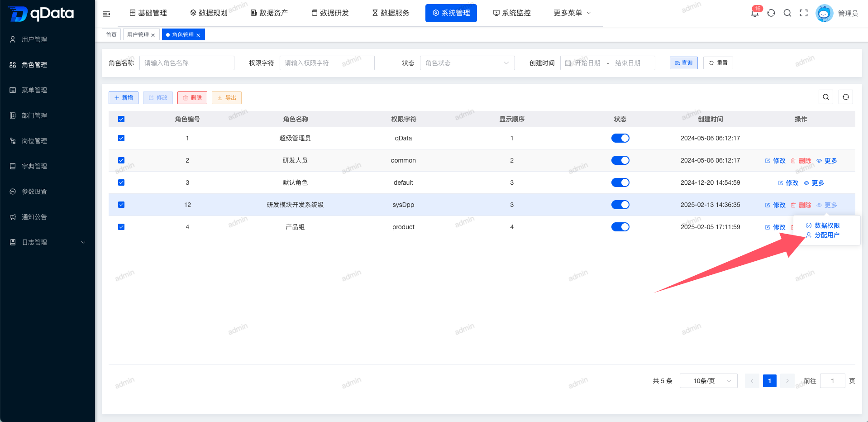Select 系统管理 top menu
The height and width of the screenshot is (422, 868).
(451, 13)
